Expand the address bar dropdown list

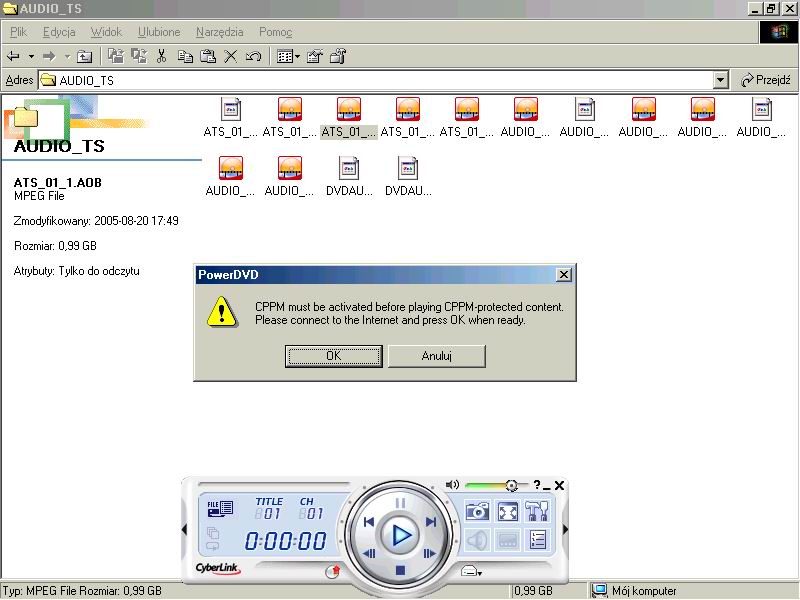[720, 80]
